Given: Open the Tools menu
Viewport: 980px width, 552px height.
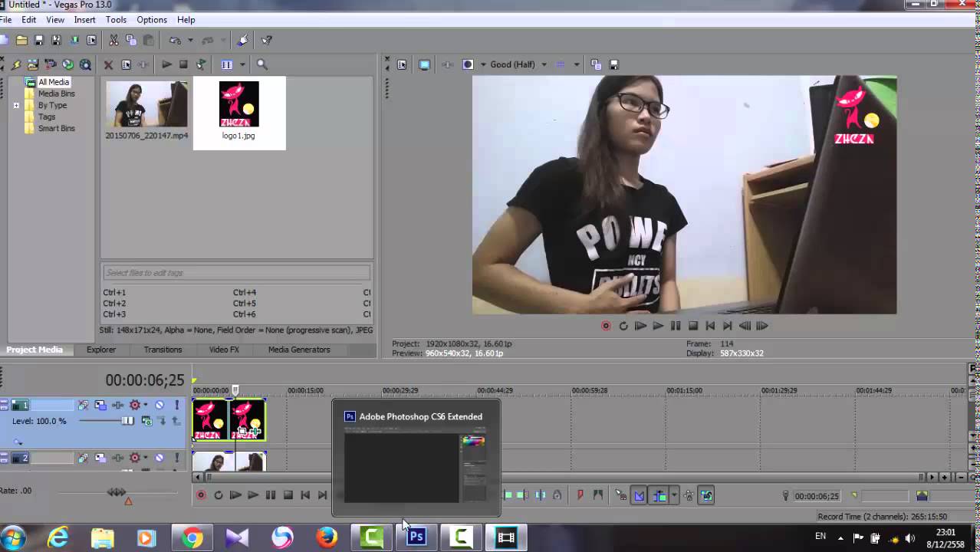Looking at the screenshot, I should click(116, 20).
